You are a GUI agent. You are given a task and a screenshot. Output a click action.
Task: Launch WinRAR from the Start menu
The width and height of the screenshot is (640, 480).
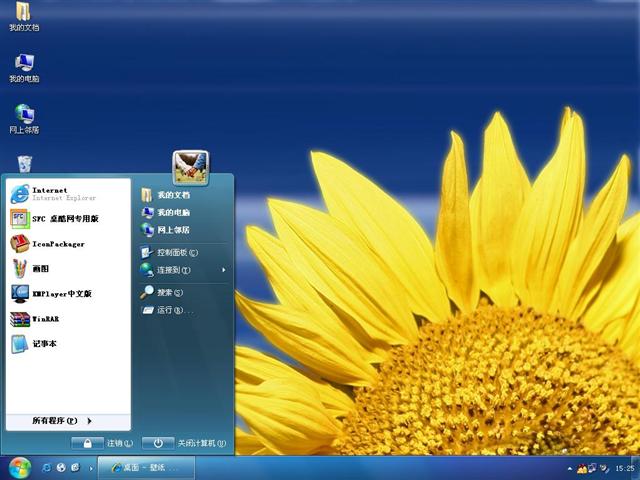tap(68, 319)
